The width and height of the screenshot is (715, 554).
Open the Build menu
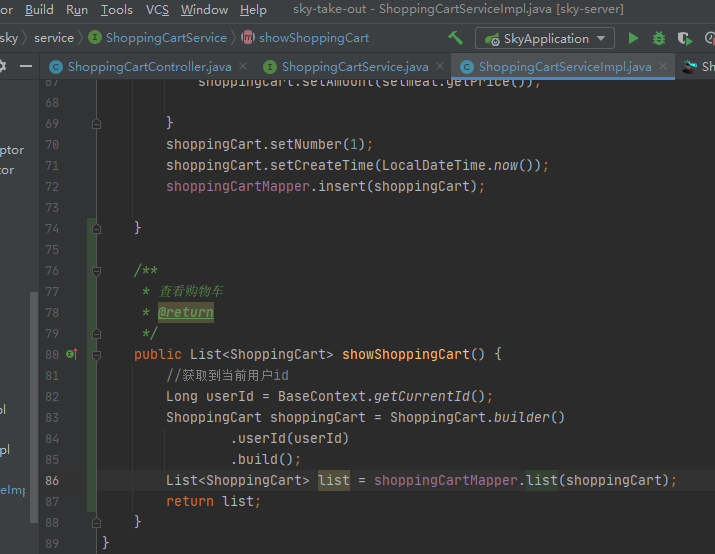tap(39, 10)
